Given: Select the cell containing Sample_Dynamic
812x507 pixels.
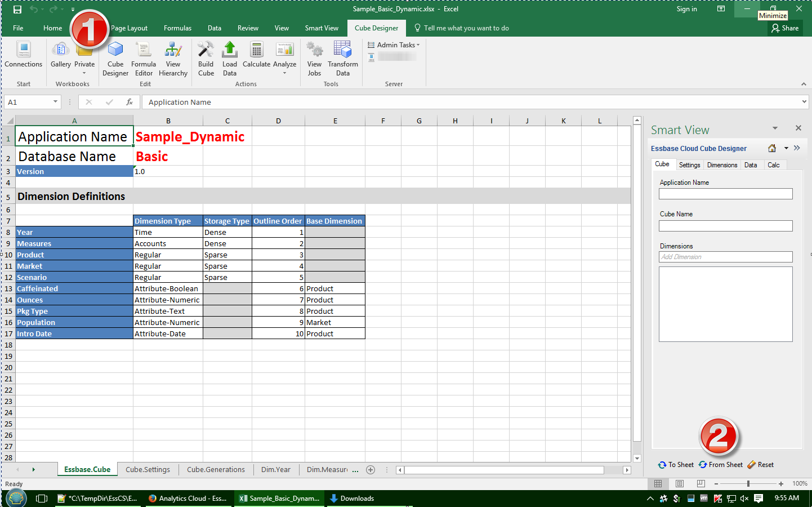Looking at the screenshot, I should tap(168, 136).
